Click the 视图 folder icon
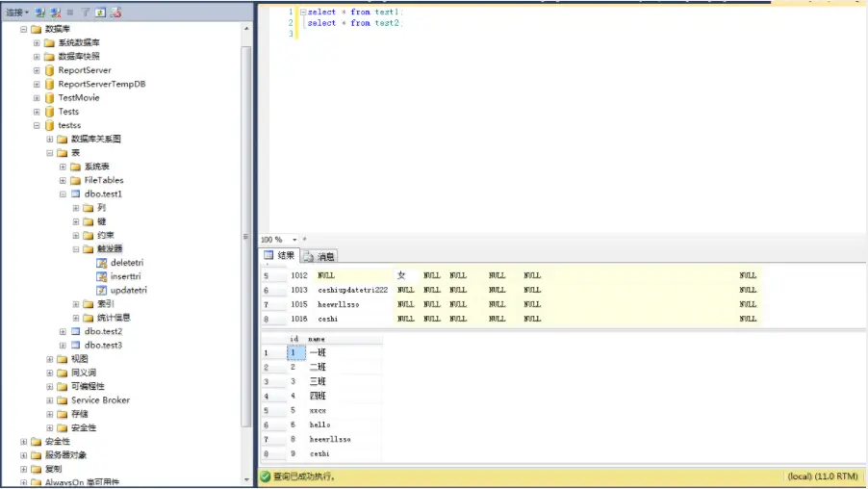The height and width of the screenshot is (489, 868). [x=63, y=359]
